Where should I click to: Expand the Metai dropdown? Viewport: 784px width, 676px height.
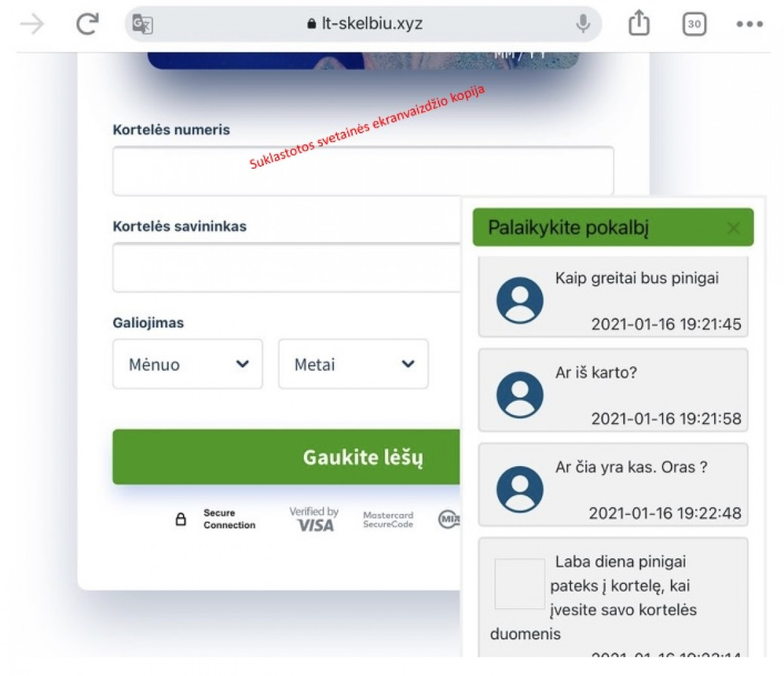[x=353, y=364]
